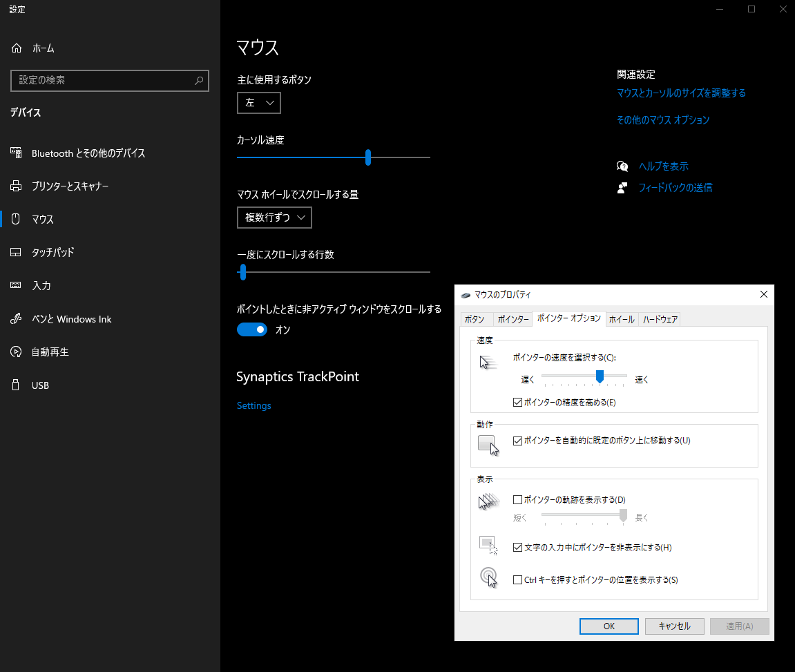Click the keyboard icon for 入力
Image resolution: width=795 pixels, height=672 pixels.
[16, 285]
